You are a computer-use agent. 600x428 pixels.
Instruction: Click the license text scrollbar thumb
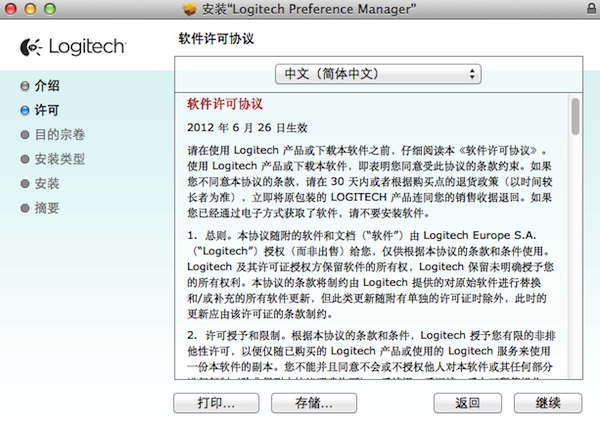click(x=575, y=116)
